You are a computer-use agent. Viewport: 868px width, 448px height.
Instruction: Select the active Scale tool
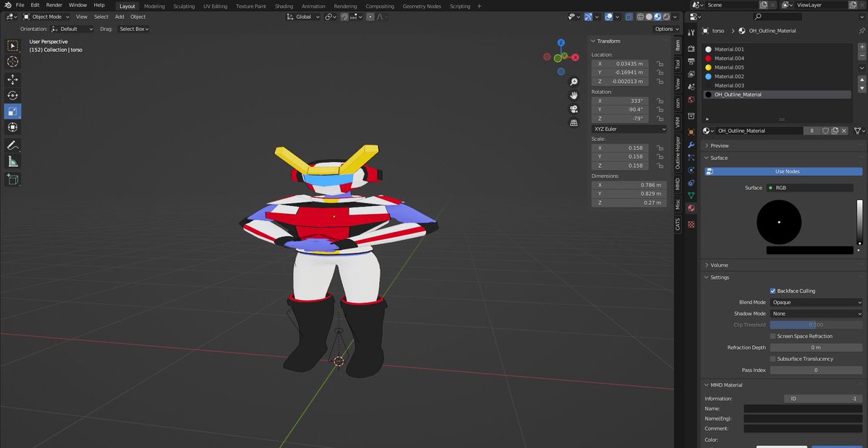click(x=13, y=111)
